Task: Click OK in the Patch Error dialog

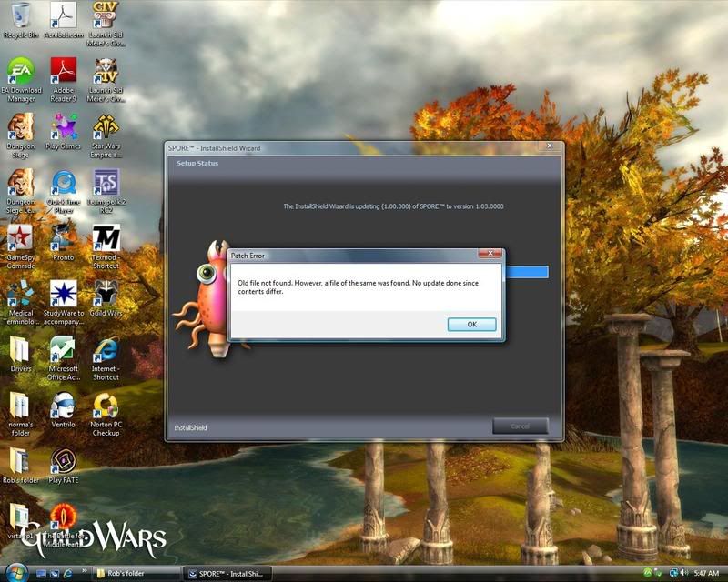Action: click(471, 325)
